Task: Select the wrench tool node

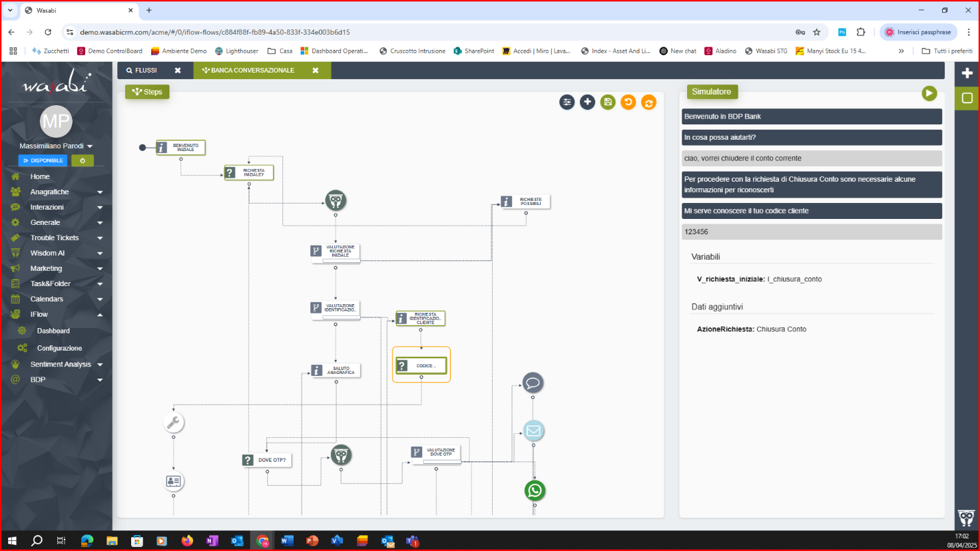Action: click(173, 423)
